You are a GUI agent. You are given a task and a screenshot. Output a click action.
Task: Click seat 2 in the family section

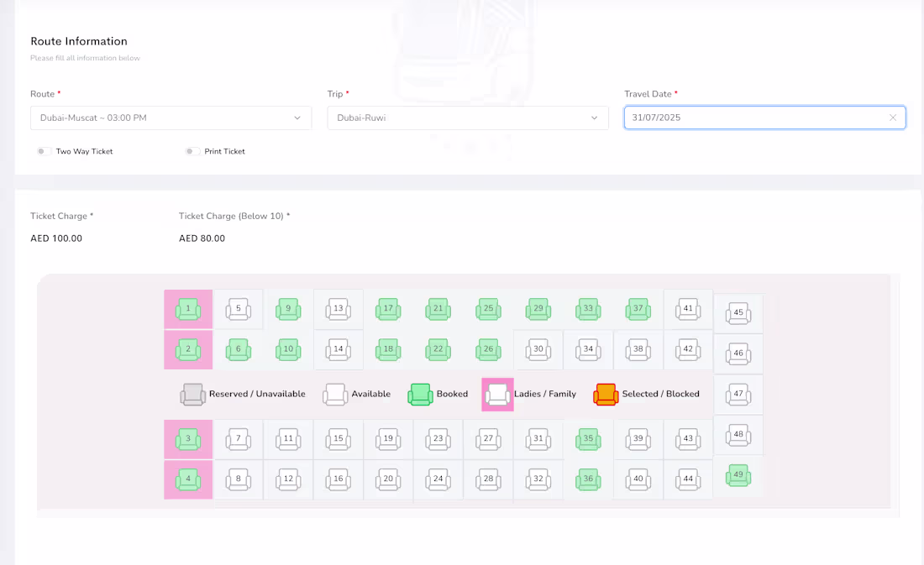tap(187, 349)
